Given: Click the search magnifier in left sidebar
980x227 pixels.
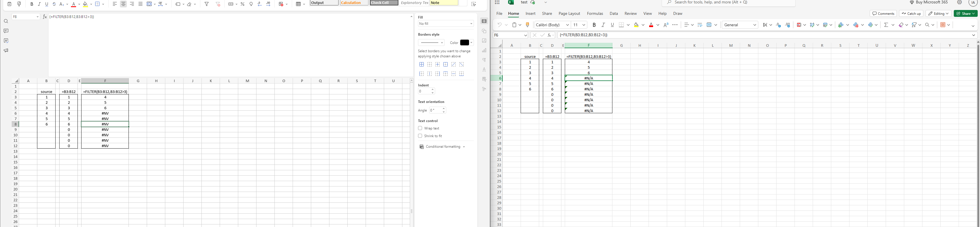Looking at the screenshot, I should click(6, 21).
